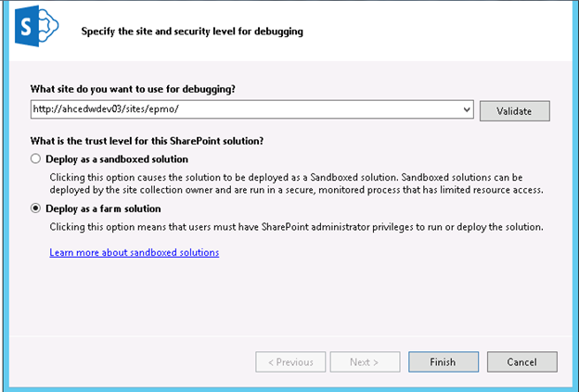Click the http://ahcedwdev03/sites/epmo/ URL text
579x392 pixels.
click(106, 109)
